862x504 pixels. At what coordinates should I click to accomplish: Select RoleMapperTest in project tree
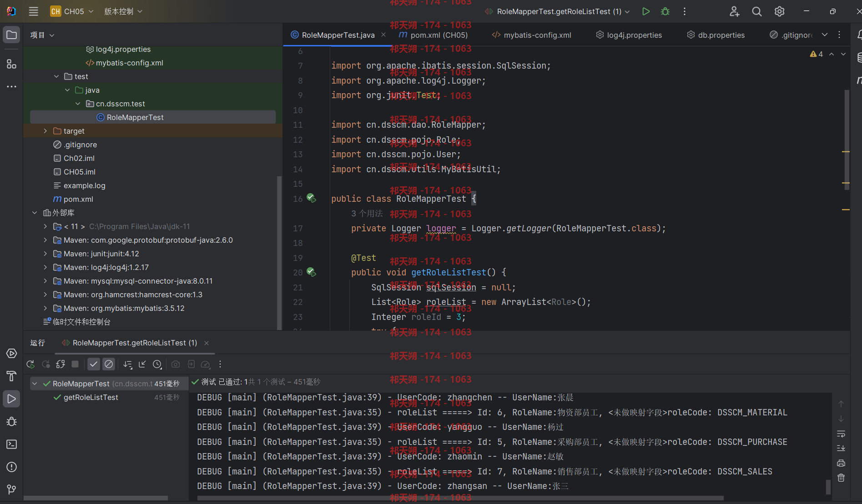click(153, 117)
